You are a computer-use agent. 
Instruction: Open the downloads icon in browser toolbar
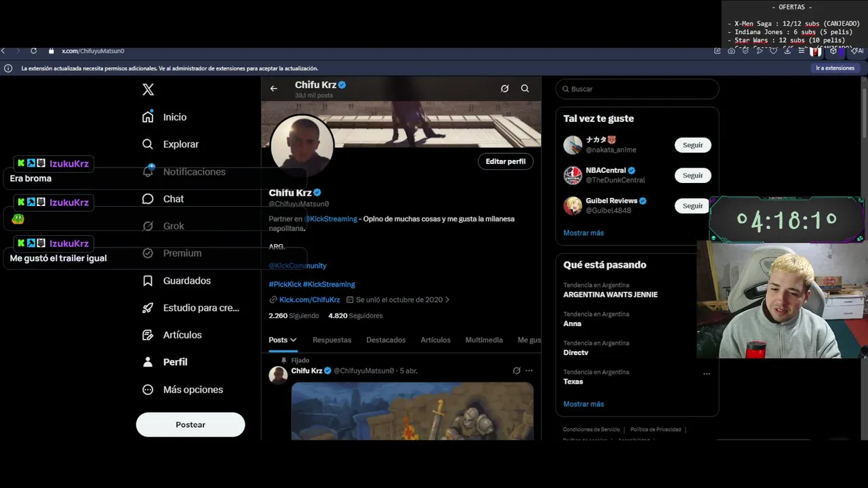point(787,51)
